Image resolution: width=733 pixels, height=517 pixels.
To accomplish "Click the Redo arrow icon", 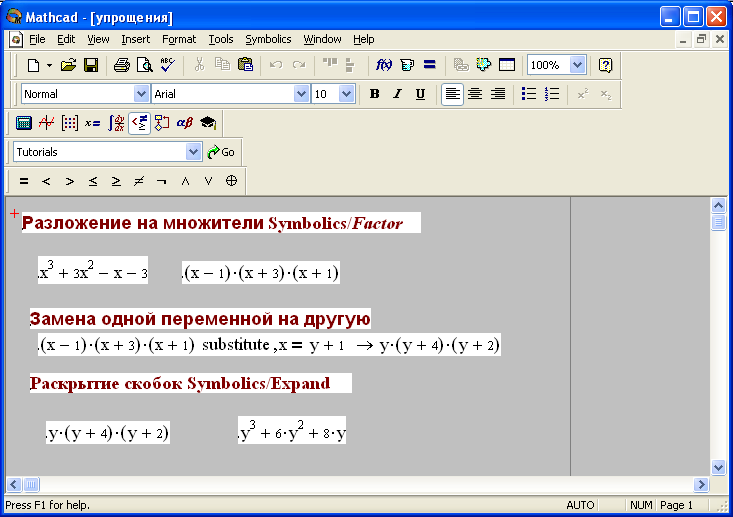I will coord(299,65).
